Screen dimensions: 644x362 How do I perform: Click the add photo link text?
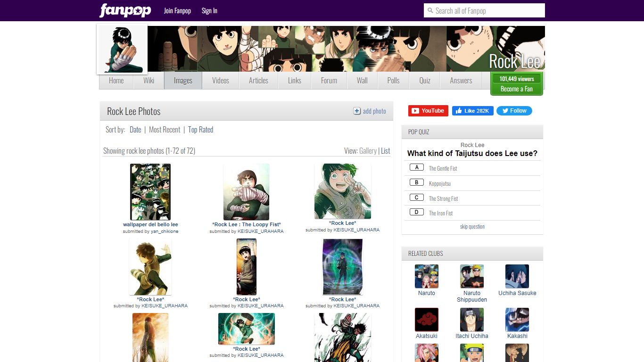click(374, 111)
